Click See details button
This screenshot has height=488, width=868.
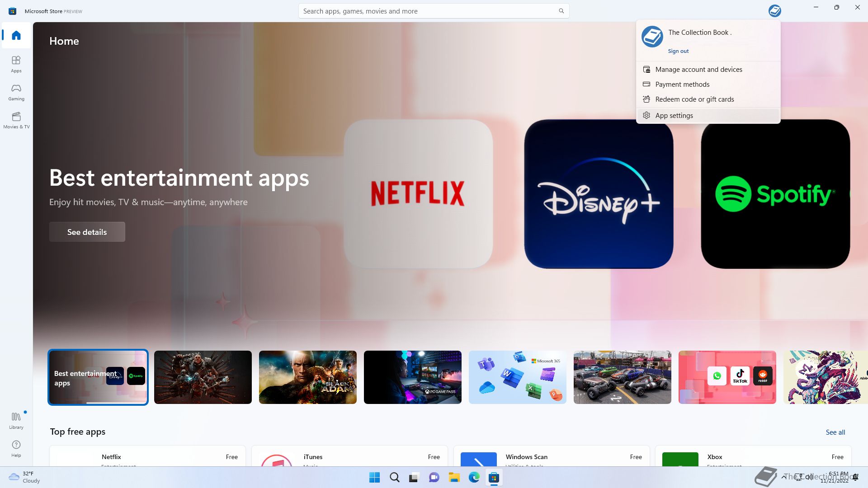[x=87, y=232]
